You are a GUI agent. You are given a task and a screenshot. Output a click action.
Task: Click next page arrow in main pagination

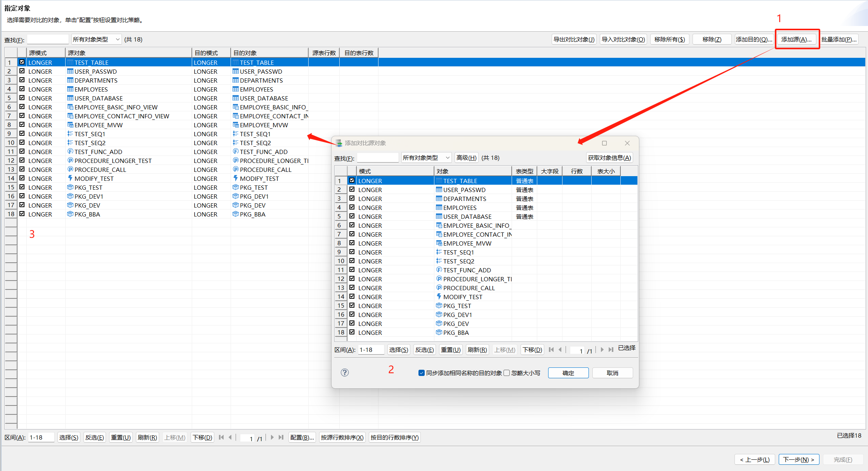pos(272,437)
